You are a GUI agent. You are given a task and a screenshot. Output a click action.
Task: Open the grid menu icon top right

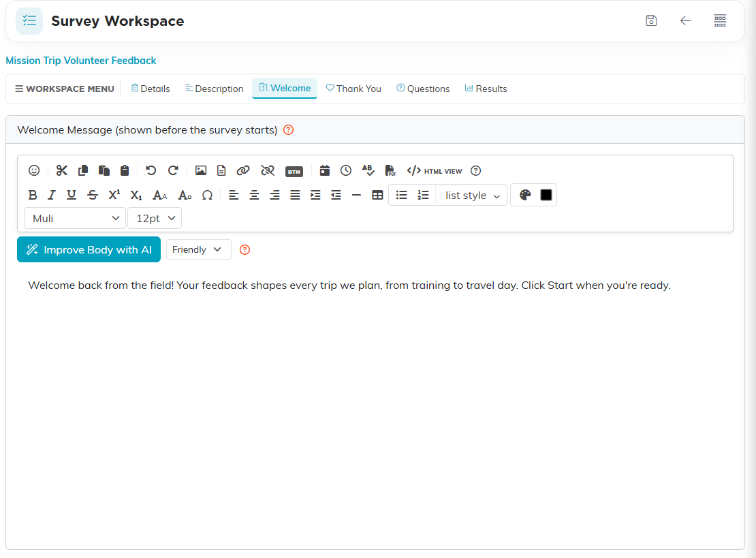click(720, 20)
